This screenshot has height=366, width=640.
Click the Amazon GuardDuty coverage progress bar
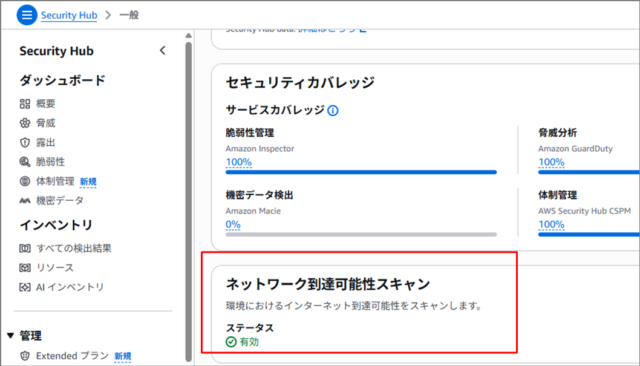click(x=589, y=172)
